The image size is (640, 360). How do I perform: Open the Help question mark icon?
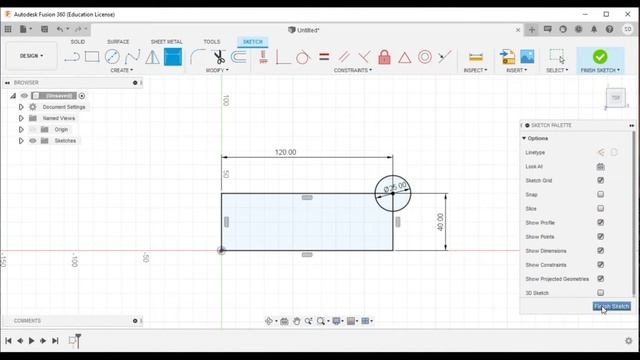pyautogui.click(x=609, y=29)
